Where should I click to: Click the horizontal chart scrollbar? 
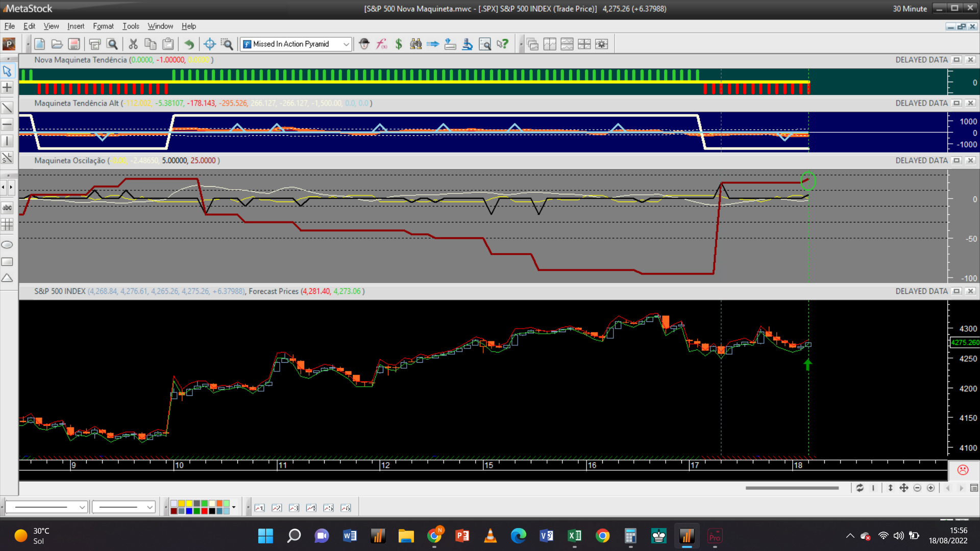[792, 488]
